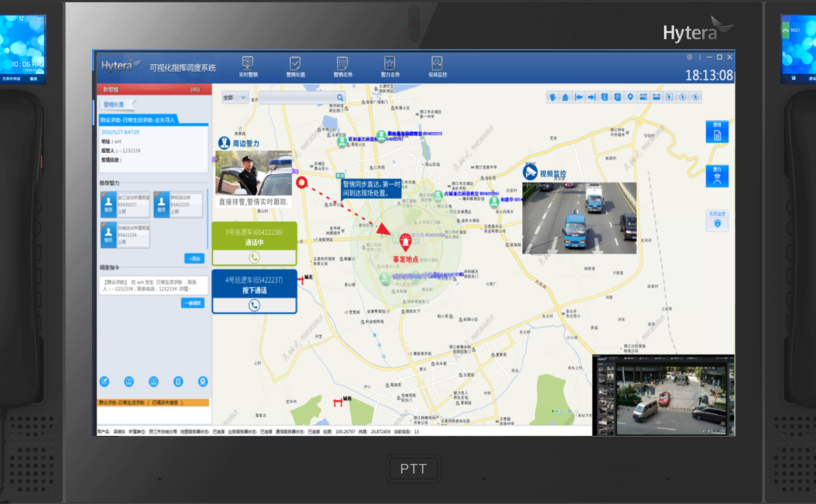
Task: Open the 警力态势 module
Action: pos(389,67)
